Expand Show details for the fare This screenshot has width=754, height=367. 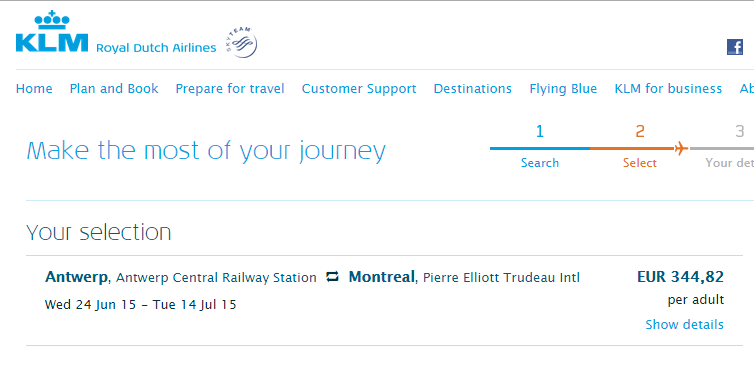684,325
